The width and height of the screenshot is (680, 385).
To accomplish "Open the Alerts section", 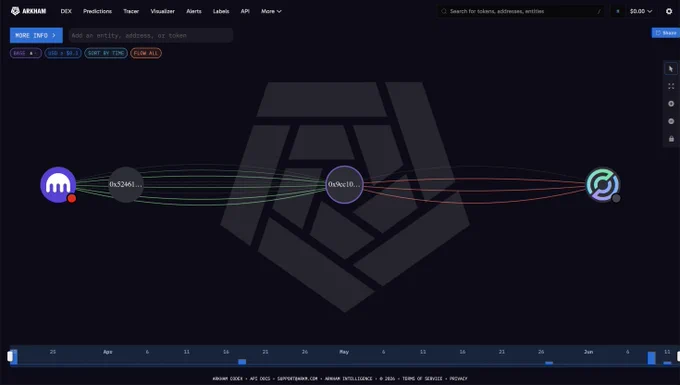I will coord(194,11).
